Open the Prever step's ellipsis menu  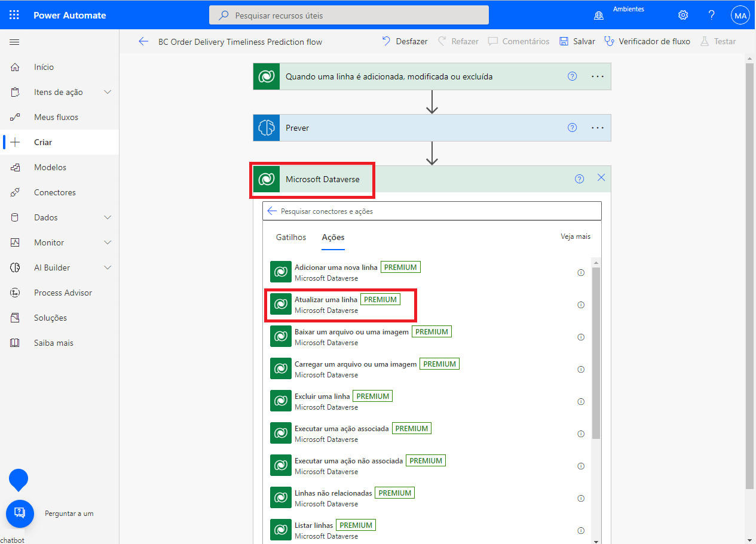click(598, 128)
